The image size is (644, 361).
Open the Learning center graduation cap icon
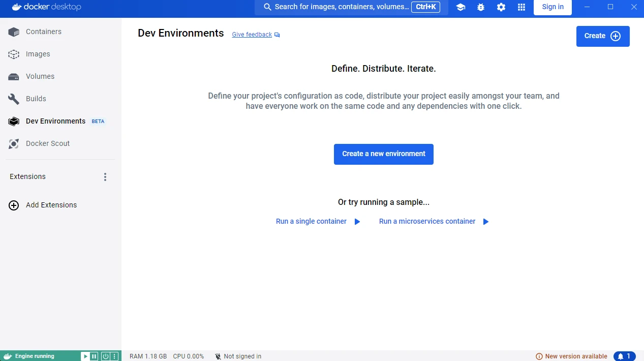click(461, 7)
